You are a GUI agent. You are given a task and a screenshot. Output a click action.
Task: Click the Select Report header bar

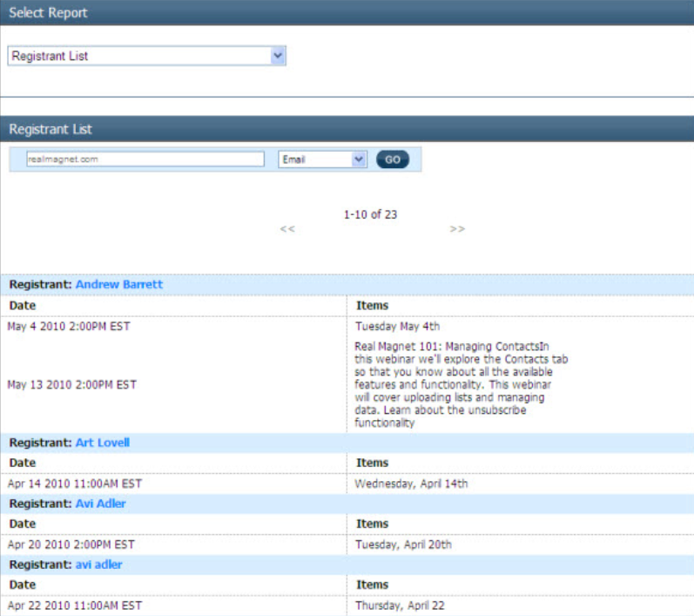point(347,12)
